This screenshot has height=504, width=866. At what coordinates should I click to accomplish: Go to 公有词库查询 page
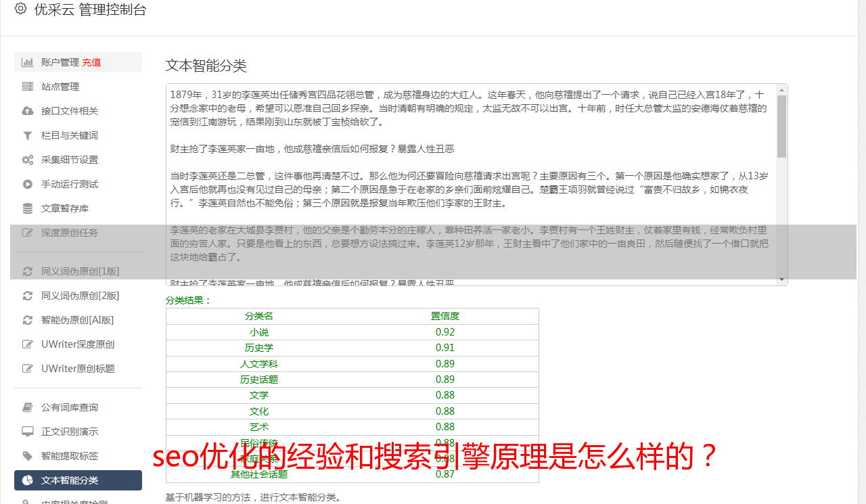[x=78, y=407]
